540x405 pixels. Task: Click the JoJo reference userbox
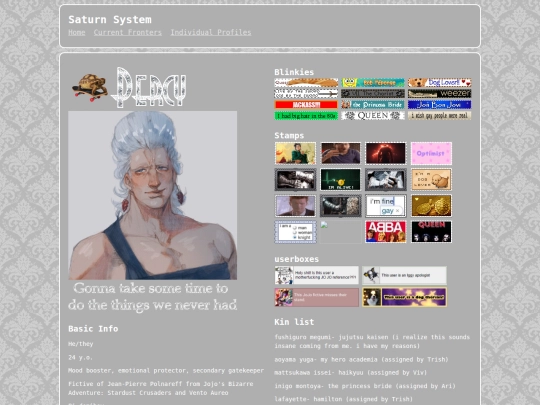[x=316, y=275]
